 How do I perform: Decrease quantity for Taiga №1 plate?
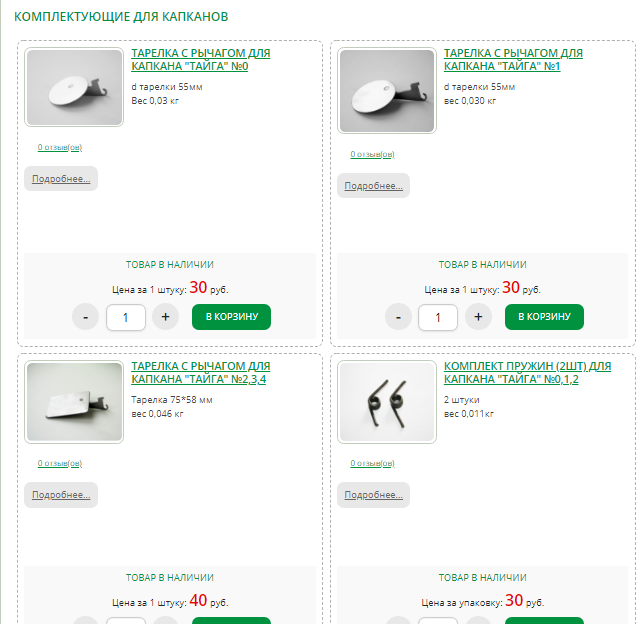[x=398, y=317]
